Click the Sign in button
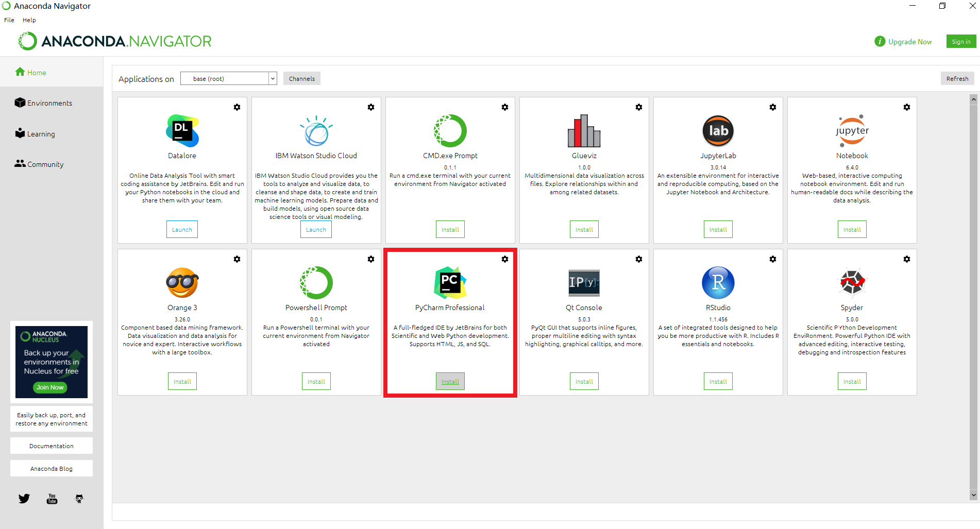 (x=961, y=42)
